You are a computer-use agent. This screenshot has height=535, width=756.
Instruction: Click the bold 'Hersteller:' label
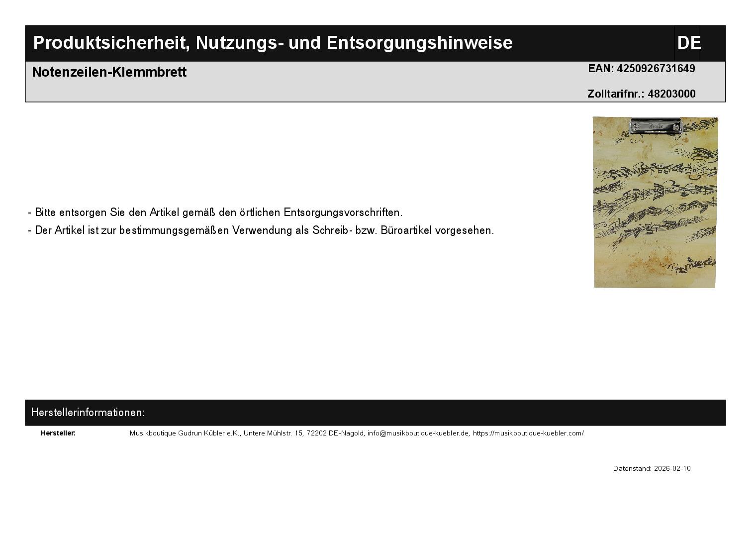[58, 433]
